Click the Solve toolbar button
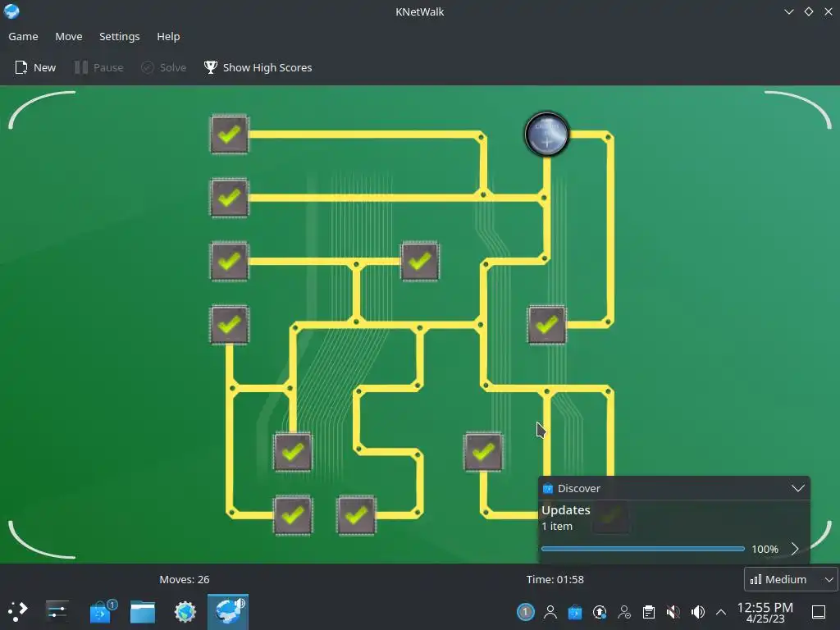 point(164,67)
